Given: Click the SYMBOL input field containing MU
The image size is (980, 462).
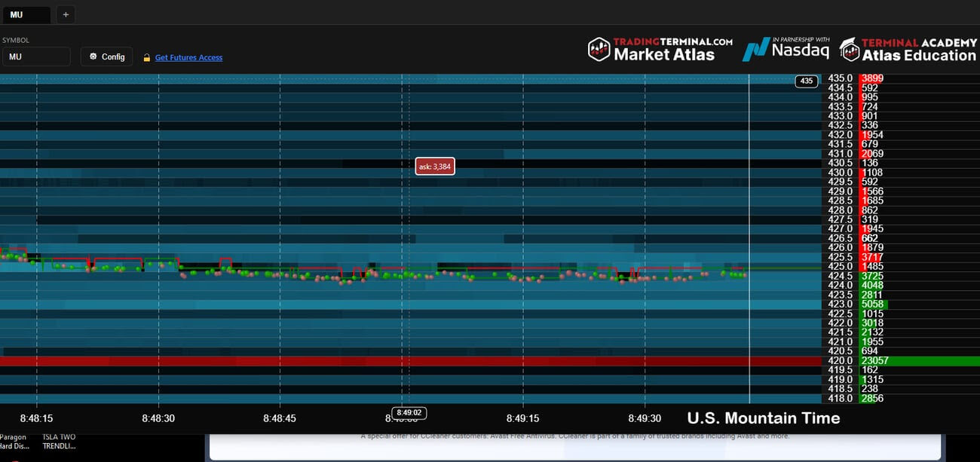Looking at the screenshot, I should 35,57.
